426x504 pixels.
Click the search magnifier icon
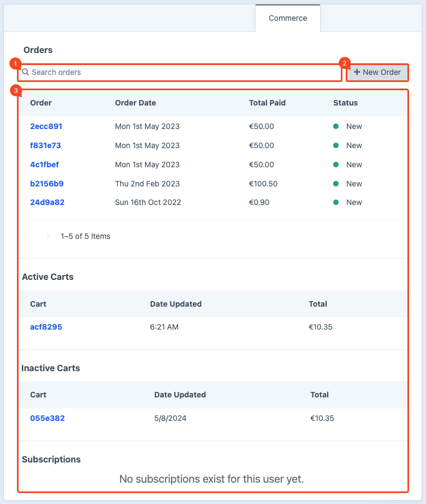click(x=26, y=72)
